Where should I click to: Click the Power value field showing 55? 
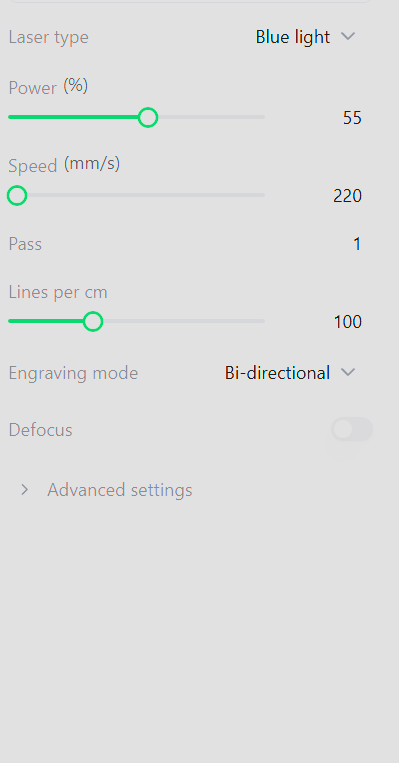352,118
